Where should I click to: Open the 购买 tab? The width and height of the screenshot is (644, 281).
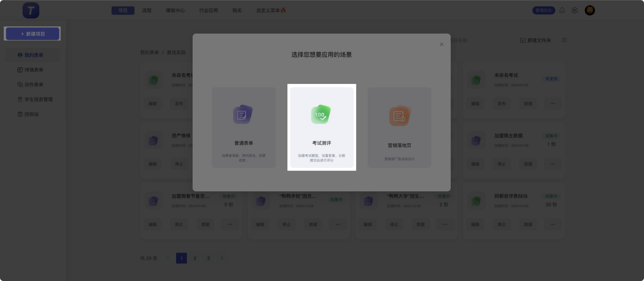tap(237, 10)
